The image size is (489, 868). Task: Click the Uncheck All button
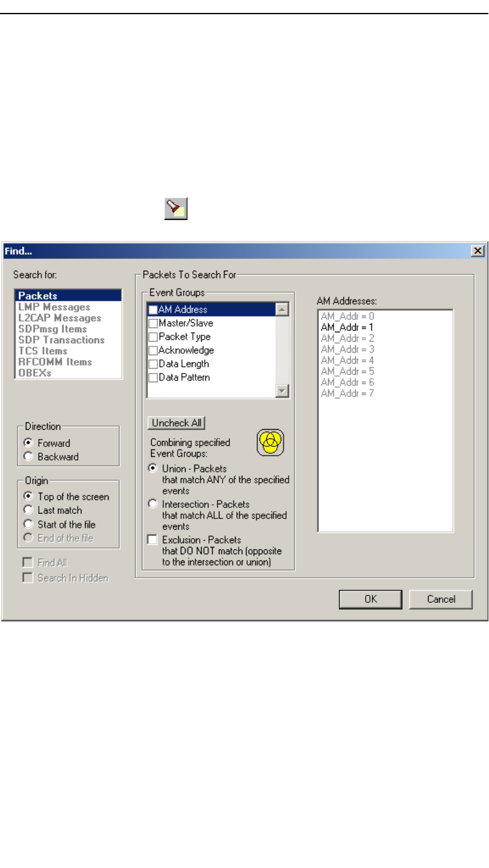coord(176,423)
